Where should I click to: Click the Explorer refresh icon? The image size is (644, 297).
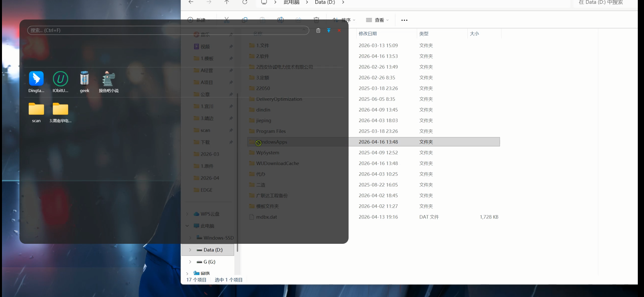[x=245, y=2]
